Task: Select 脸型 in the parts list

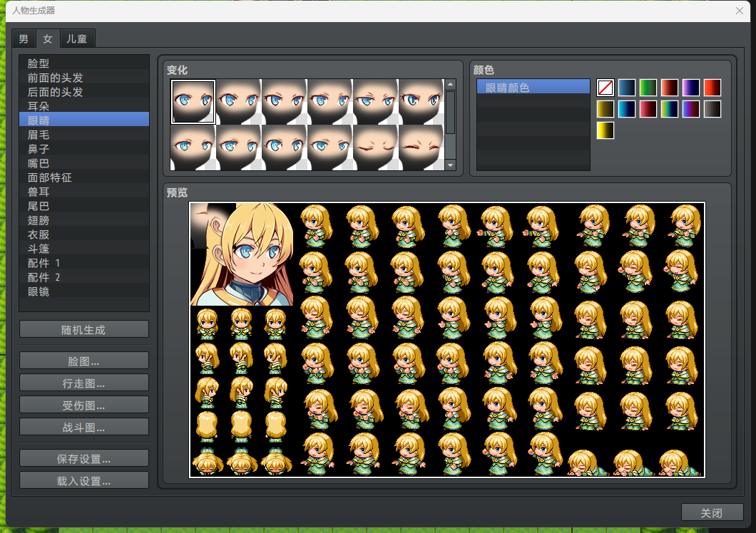Action: click(84, 63)
